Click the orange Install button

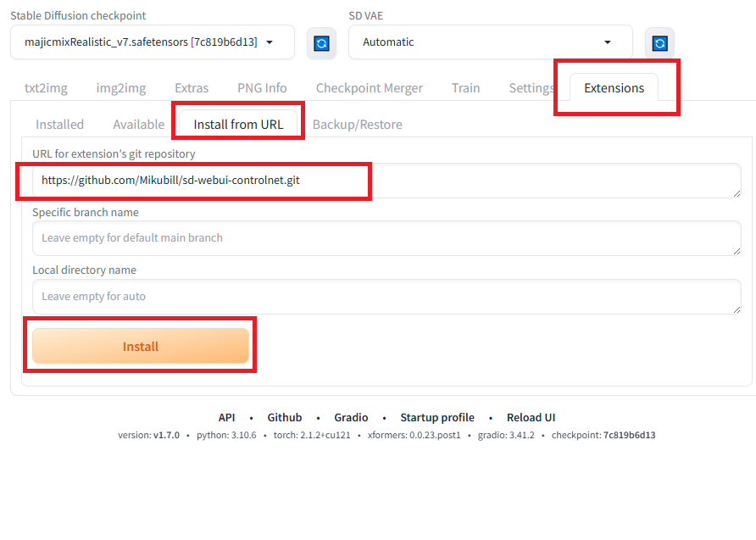pos(141,346)
